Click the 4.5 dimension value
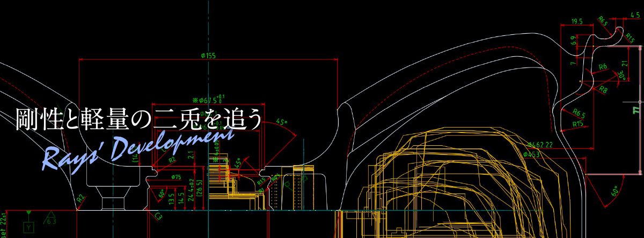Image resolution: width=644 pixels, height=238 pixels. click(x=635, y=16)
